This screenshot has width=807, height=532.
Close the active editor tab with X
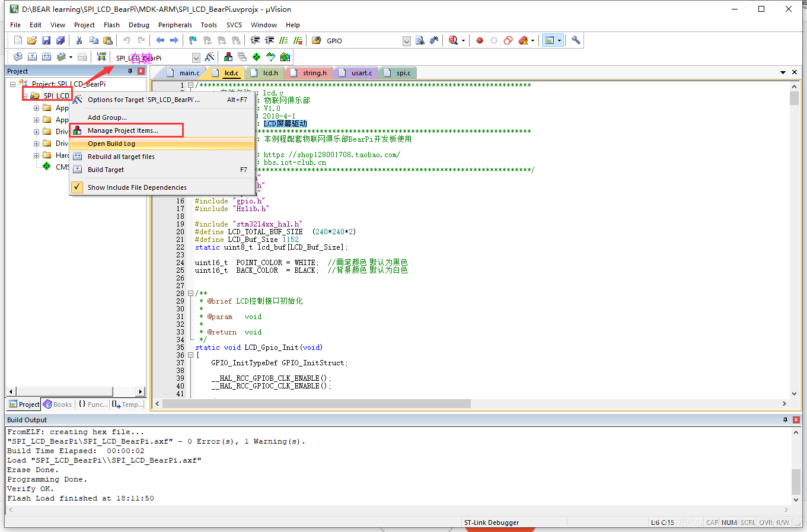pos(795,72)
